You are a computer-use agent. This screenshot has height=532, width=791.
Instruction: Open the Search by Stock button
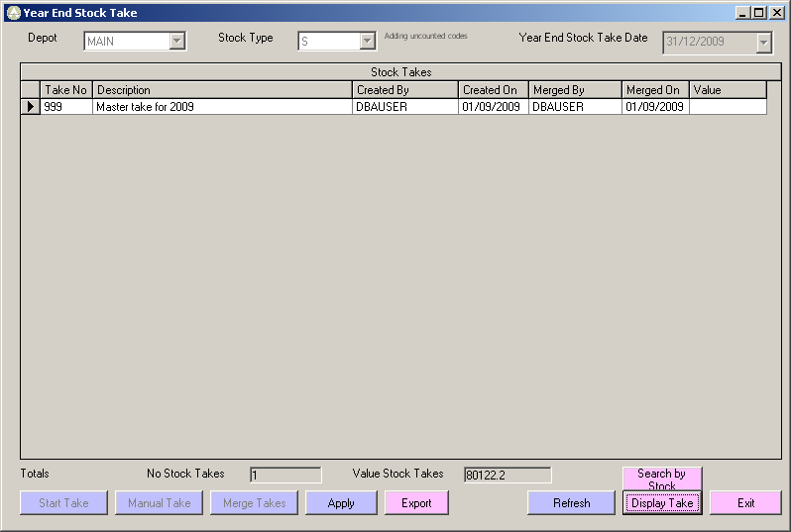(x=662, y=479)
